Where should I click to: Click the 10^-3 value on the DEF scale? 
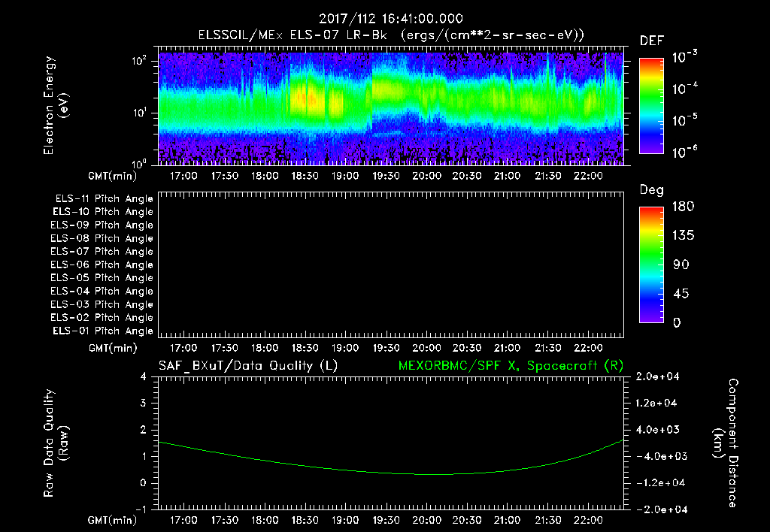(x=685, y=56)
